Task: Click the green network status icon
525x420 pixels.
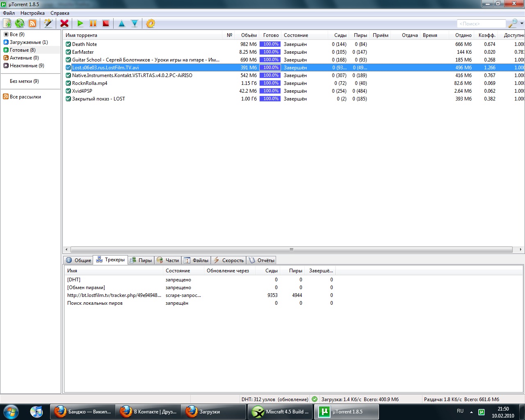Action: (315, 399)
